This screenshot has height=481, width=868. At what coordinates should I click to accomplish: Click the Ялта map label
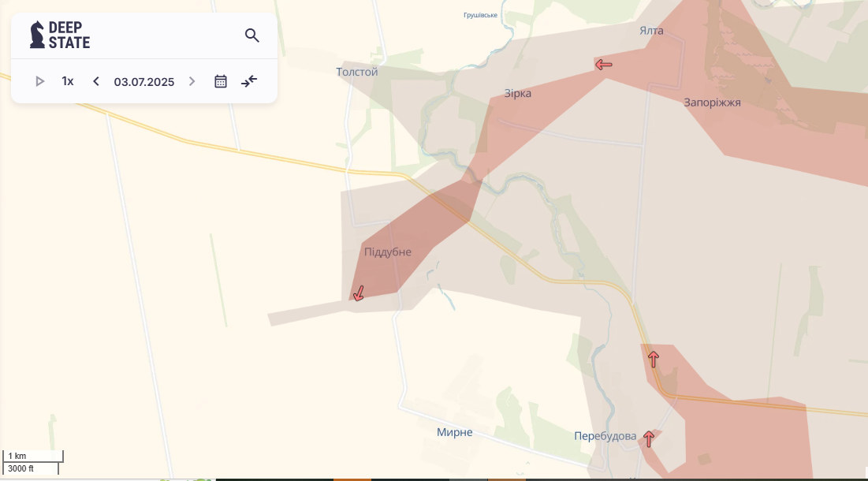pos(651,31)
